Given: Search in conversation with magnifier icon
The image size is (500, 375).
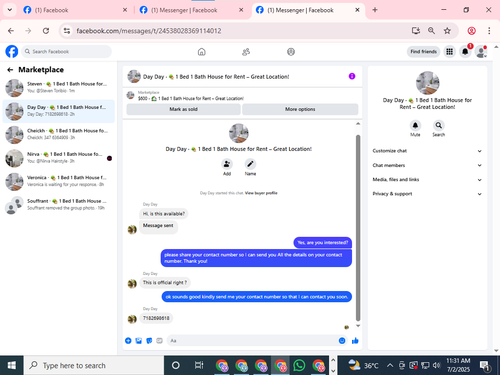Looking at the screenshot, I should (x=439, y=125).
